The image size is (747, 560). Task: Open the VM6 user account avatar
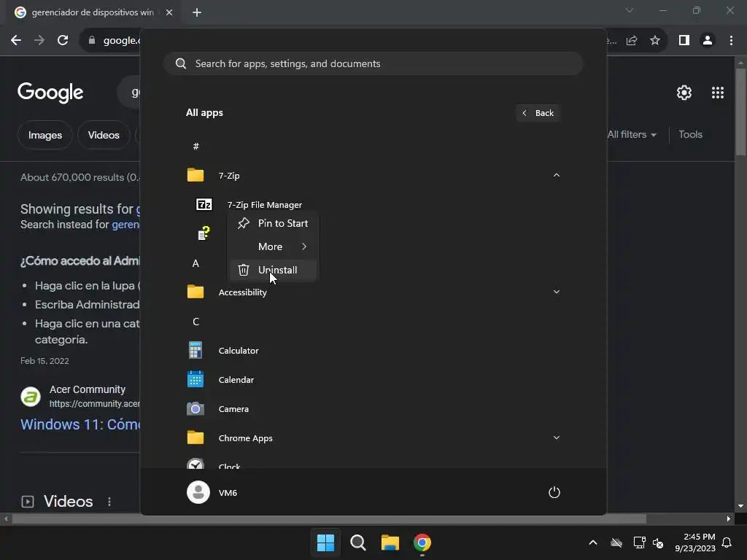click(x=198, y=492)
